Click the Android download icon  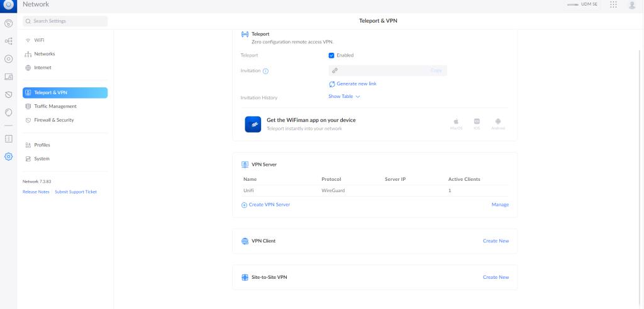coord(497,122)
